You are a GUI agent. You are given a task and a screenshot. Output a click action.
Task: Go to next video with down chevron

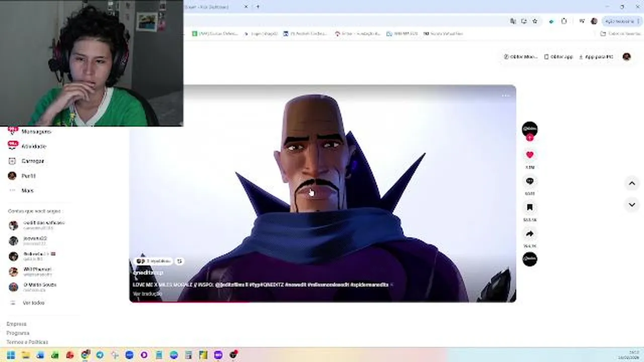632,205
